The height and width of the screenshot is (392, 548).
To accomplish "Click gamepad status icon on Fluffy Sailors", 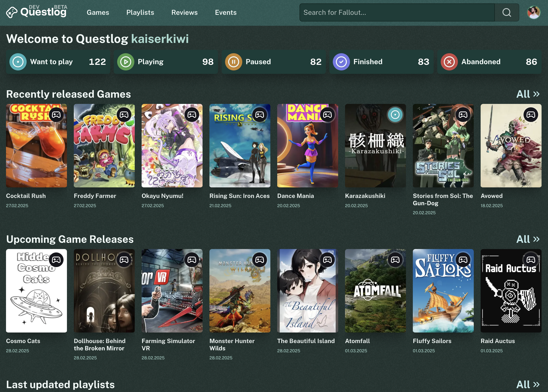I will point(463,260).
